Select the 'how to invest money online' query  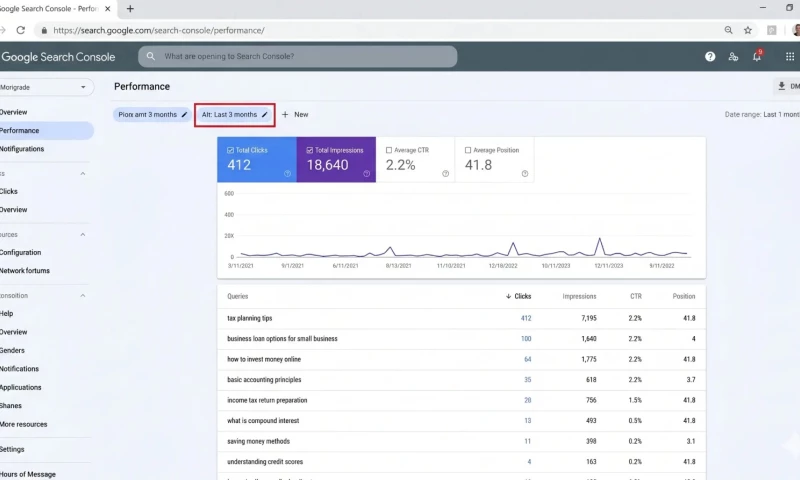tap(461, 359)
